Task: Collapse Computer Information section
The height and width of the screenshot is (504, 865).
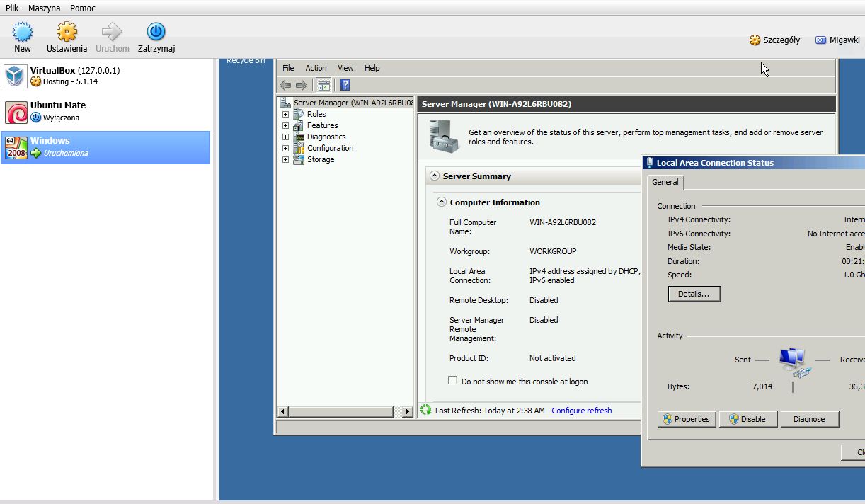Action: [x=442, y=202]
